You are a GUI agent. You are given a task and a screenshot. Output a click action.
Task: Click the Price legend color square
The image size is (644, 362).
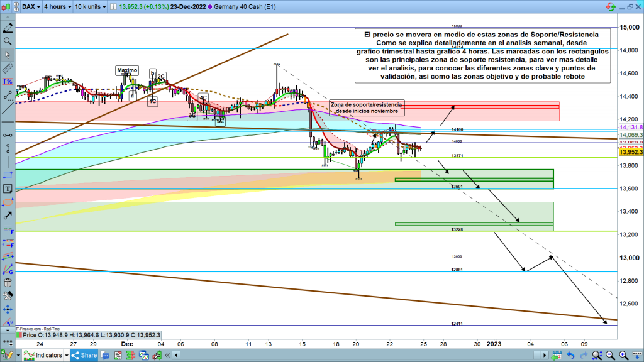(x=19, y=335)
